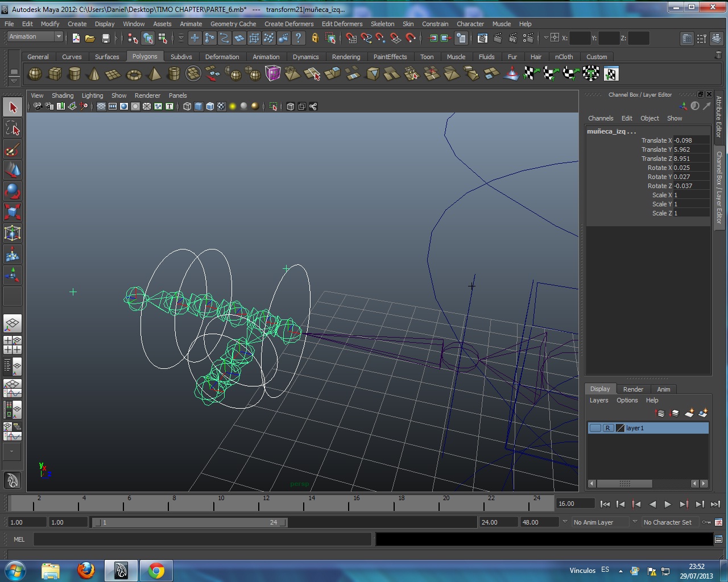
Task: Open the layer editor Options menu
Action: tap(627, 400)
